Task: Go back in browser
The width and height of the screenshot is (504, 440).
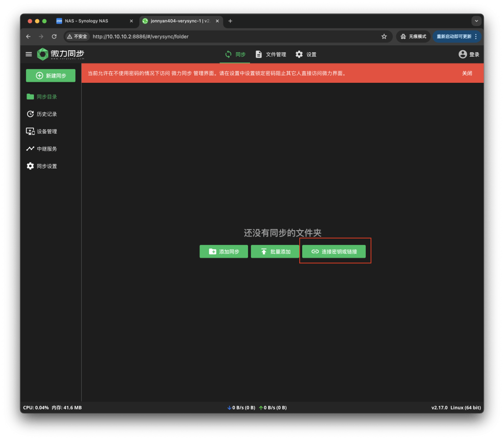Action: click(x=28, y=36)
